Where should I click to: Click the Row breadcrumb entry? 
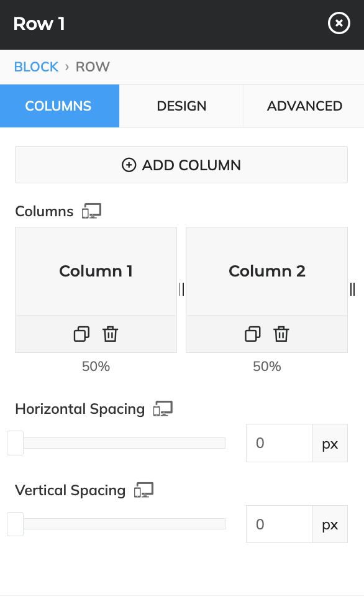[x=93, y=66]
